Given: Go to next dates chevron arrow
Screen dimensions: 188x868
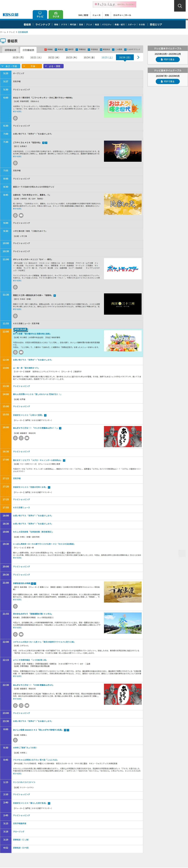Looking at the screenshot, I should click(x=138, y=57).
